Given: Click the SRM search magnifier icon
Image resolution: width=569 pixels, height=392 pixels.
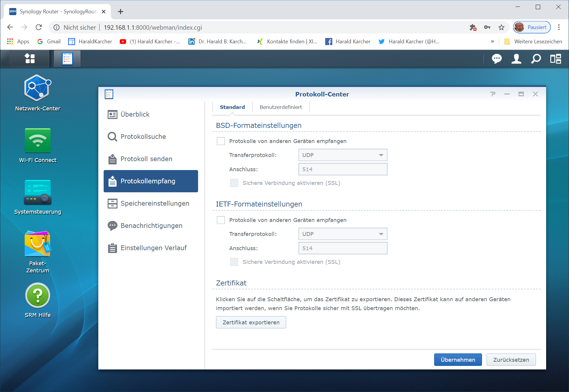Looking at the screenshot, I should [536, 59].
